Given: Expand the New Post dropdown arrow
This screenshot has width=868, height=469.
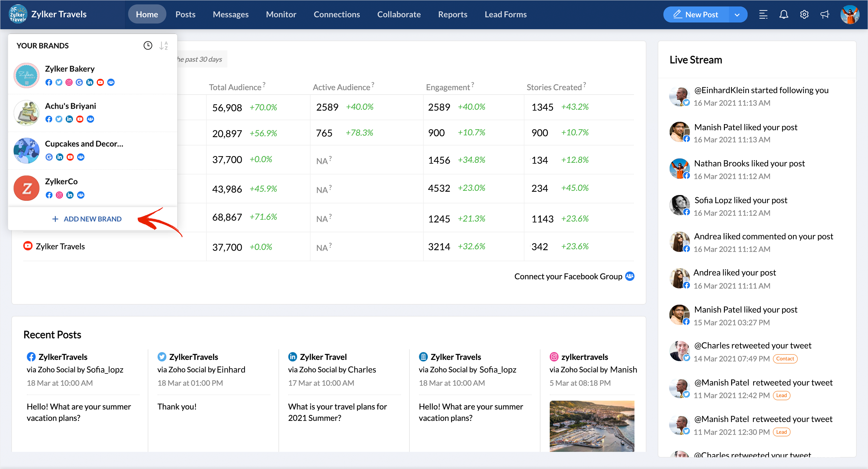Looking at the screenshot, I should (x=737, y=14).
